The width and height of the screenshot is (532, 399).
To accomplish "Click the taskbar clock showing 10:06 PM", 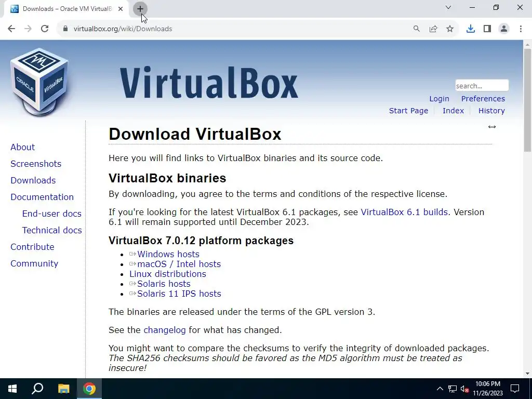I will click(487, 389).
